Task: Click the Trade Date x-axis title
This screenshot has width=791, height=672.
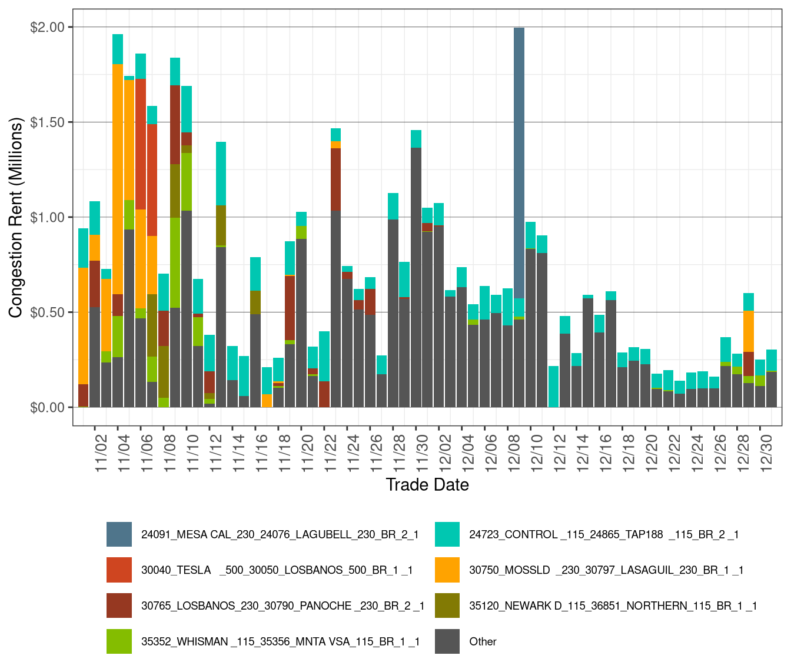Action: coord(427,485)
